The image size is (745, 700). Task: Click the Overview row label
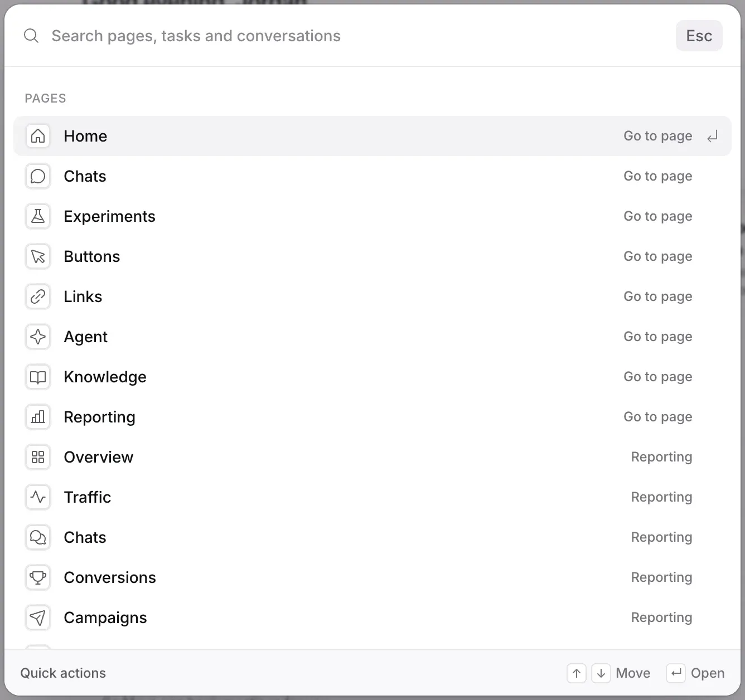tap(99, 457)
